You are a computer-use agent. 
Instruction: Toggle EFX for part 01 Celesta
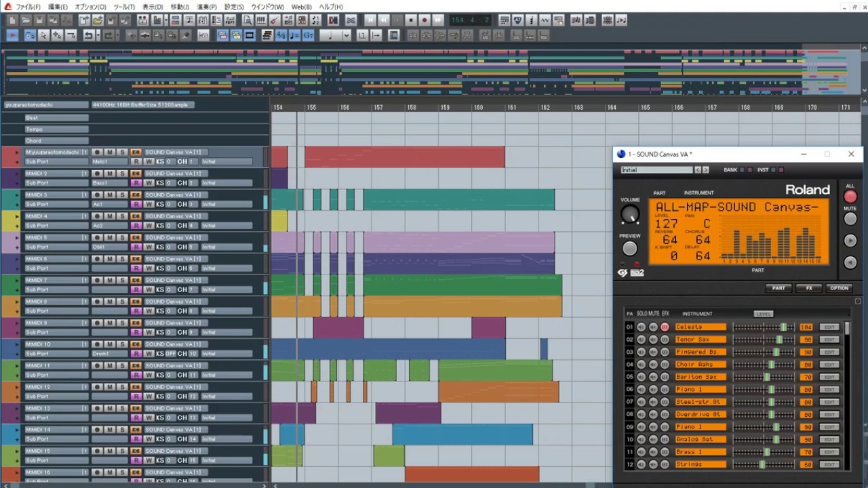tap(665, 327)
